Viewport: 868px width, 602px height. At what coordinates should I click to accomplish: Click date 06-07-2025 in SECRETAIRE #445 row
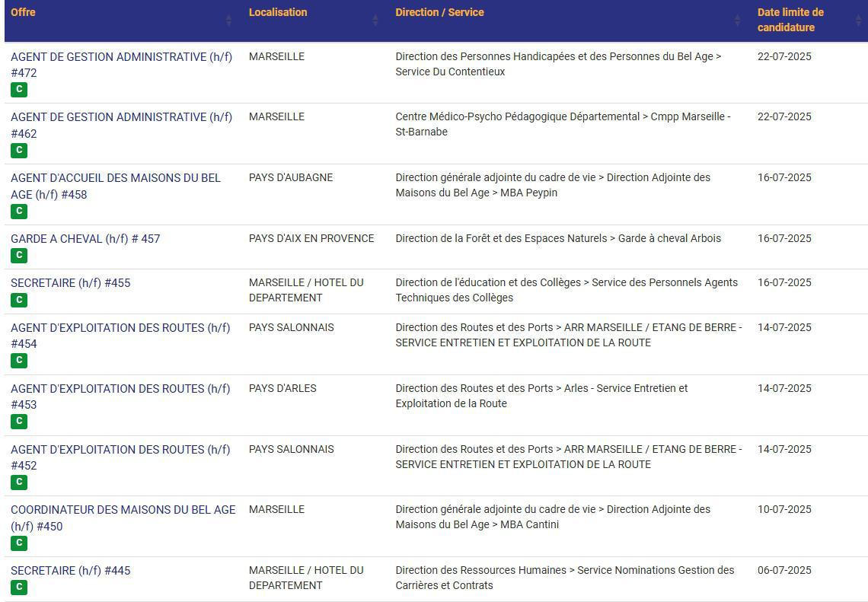784,571
